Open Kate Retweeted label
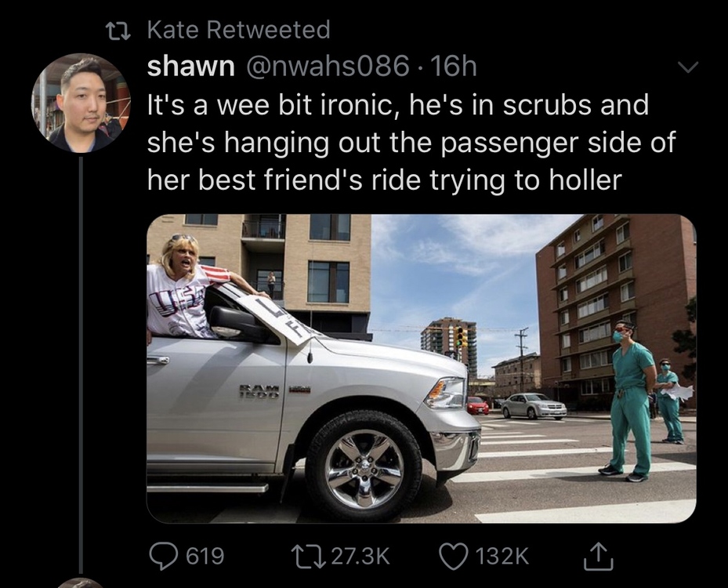 239,30
